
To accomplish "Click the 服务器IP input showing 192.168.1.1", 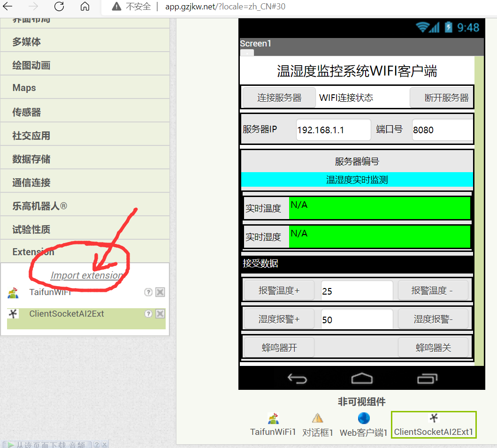I will pyautogui.click(x=333, y=130).
